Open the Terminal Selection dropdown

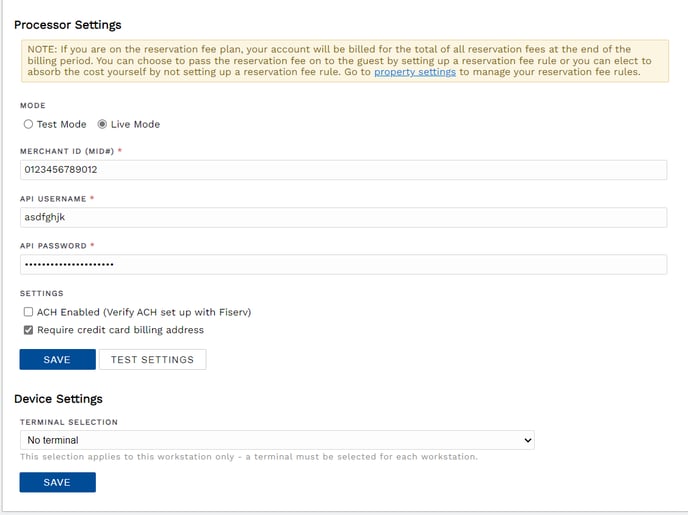(277, 440)
